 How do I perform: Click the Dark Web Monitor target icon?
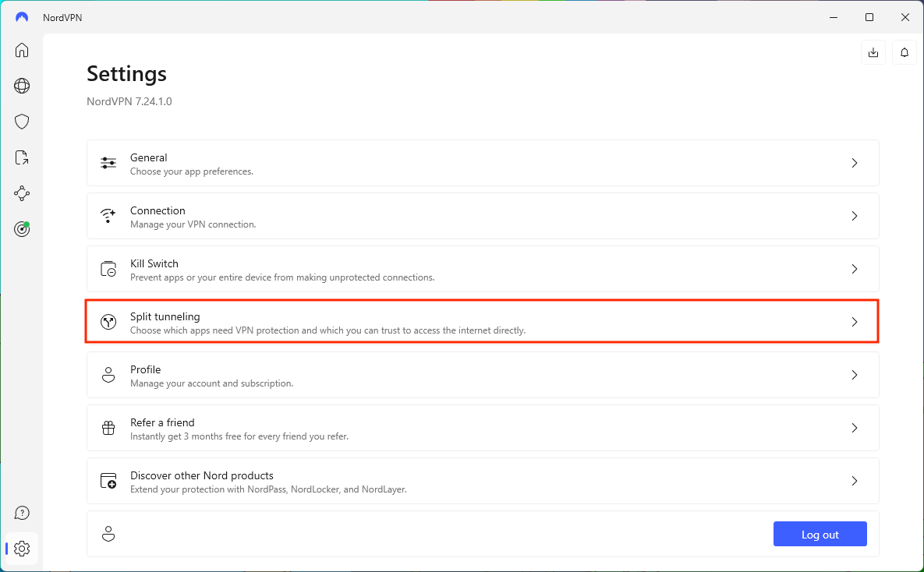[22, 229]
